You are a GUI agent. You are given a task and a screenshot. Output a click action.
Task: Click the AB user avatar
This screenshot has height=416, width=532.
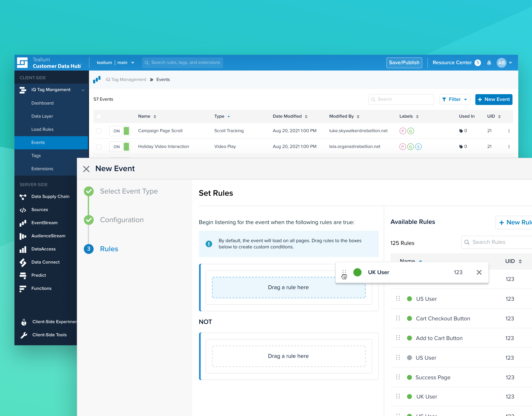pyautogui.click(x=501, y=63)
